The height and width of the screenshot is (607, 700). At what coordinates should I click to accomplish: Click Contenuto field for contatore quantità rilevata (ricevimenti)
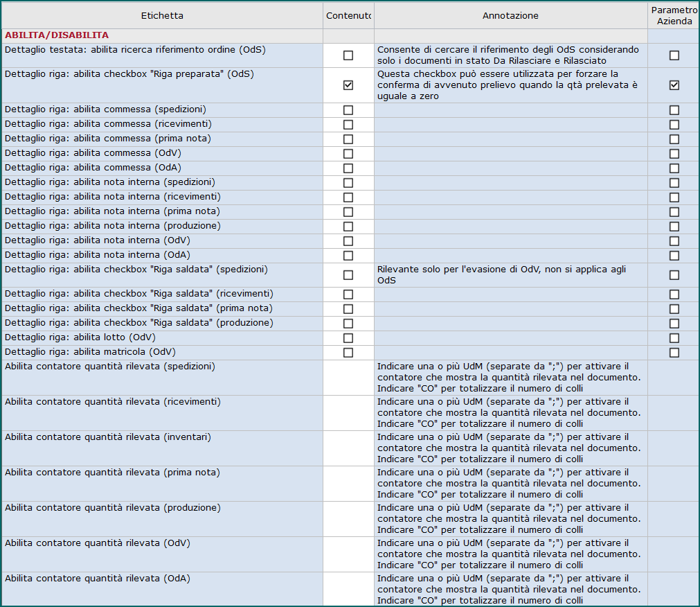coord(348,413)
